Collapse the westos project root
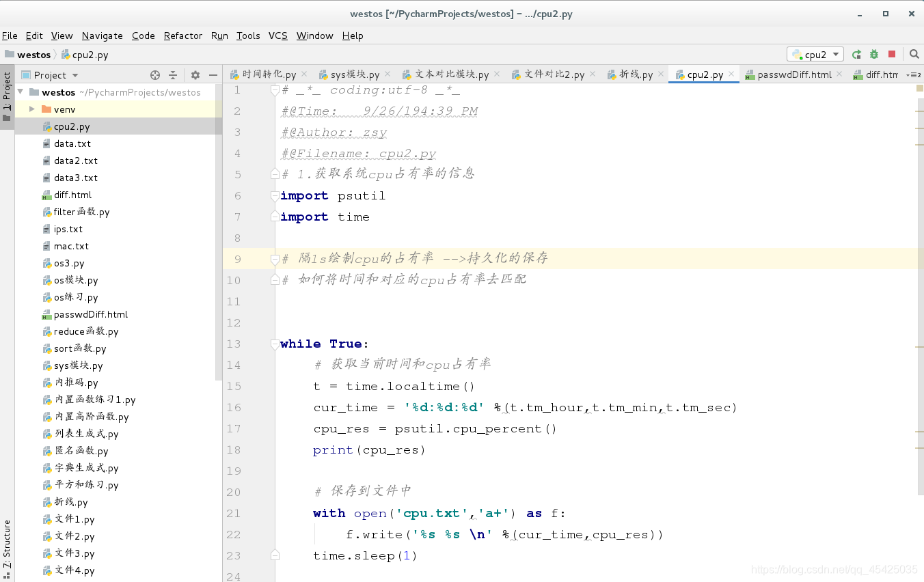 point(21,92)
